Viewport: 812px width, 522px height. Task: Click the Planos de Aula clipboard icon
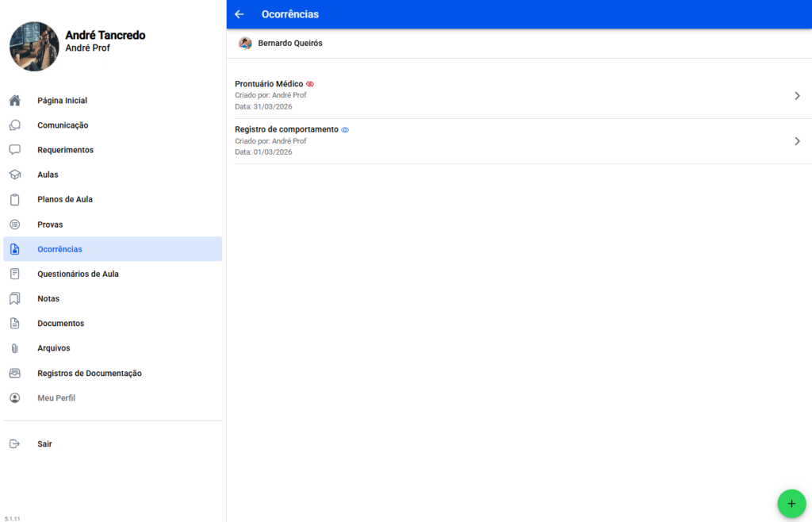tap(14, 200)
